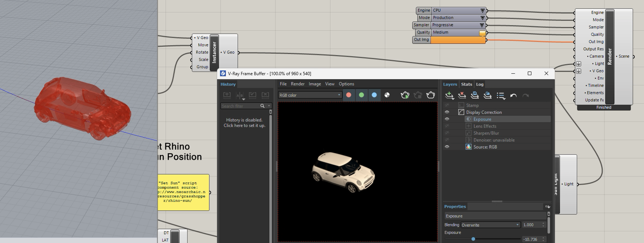Screen dimensions: 644x243
Task: Click the load history image icon
Action: [253, 95]
